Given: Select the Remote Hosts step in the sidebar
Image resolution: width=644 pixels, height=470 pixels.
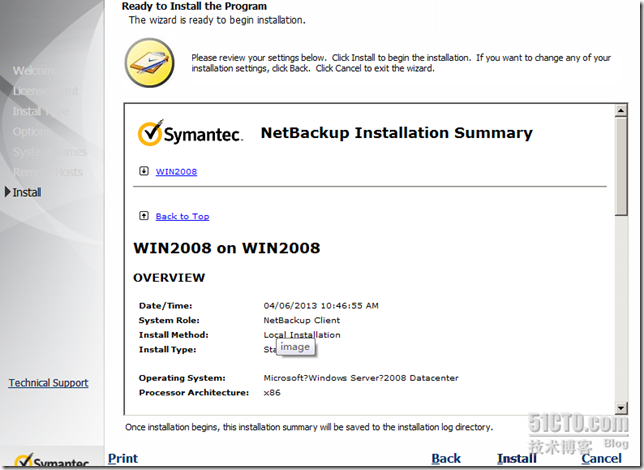Looking at the screenshot, I should coord(48,172).
